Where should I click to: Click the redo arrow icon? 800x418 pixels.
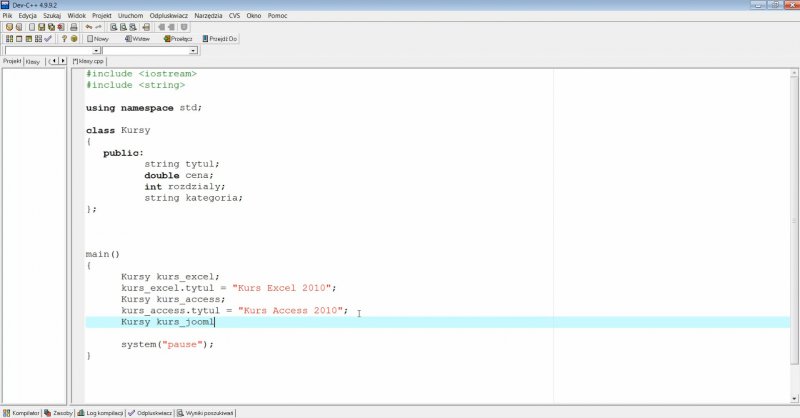(98, 27)
